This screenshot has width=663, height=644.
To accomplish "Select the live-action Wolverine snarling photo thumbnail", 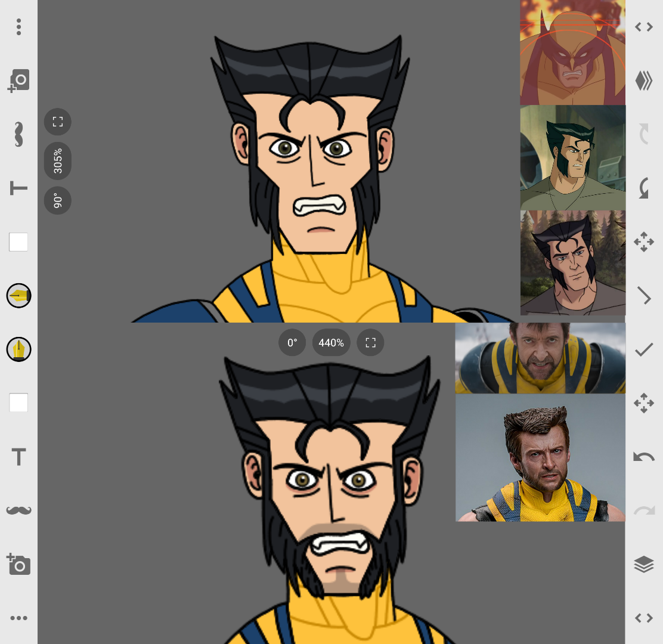I will point(540,358).
